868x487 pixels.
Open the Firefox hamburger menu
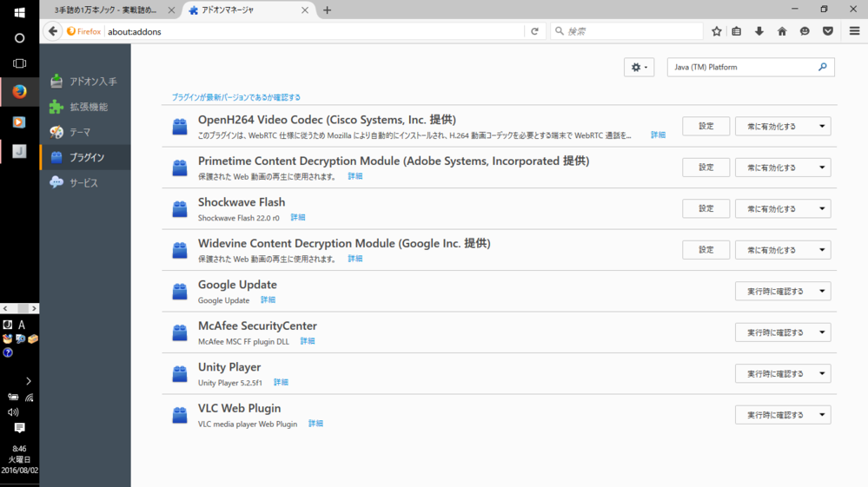(x=854, y=31)
